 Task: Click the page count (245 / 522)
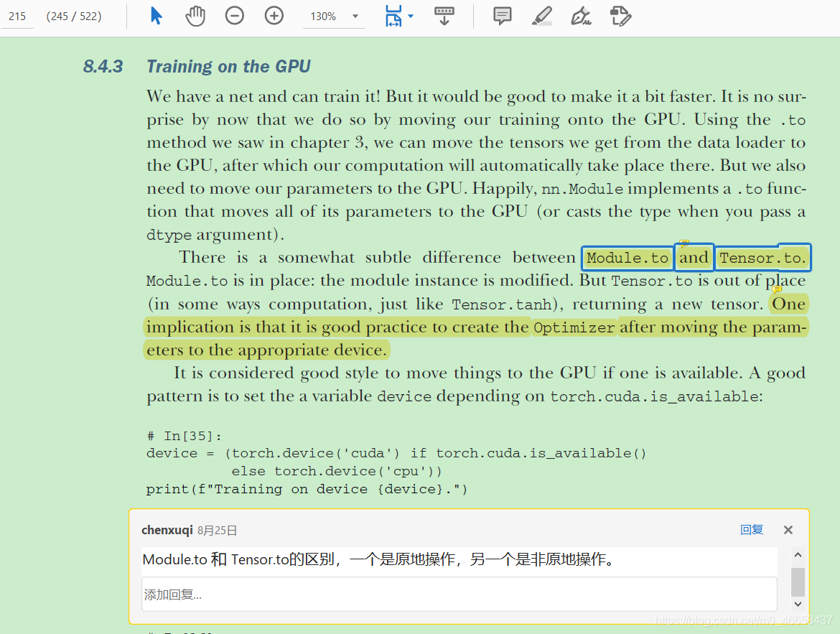[74, 17]
